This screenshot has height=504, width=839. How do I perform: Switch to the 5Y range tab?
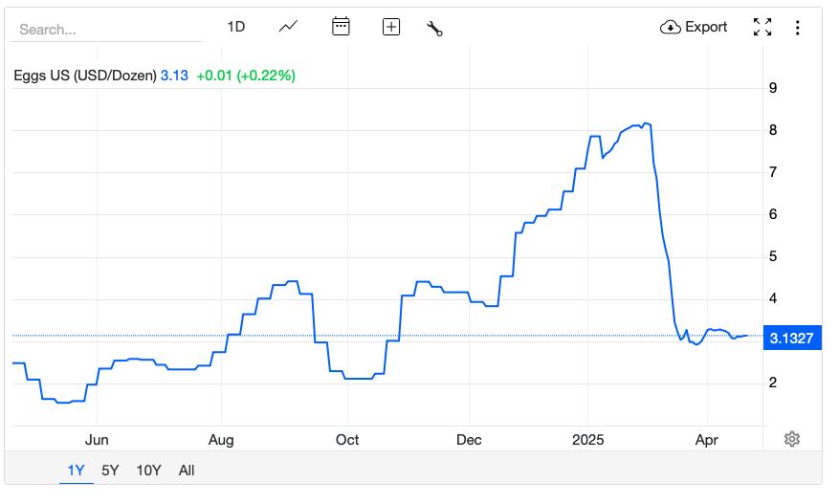(110, 471)
